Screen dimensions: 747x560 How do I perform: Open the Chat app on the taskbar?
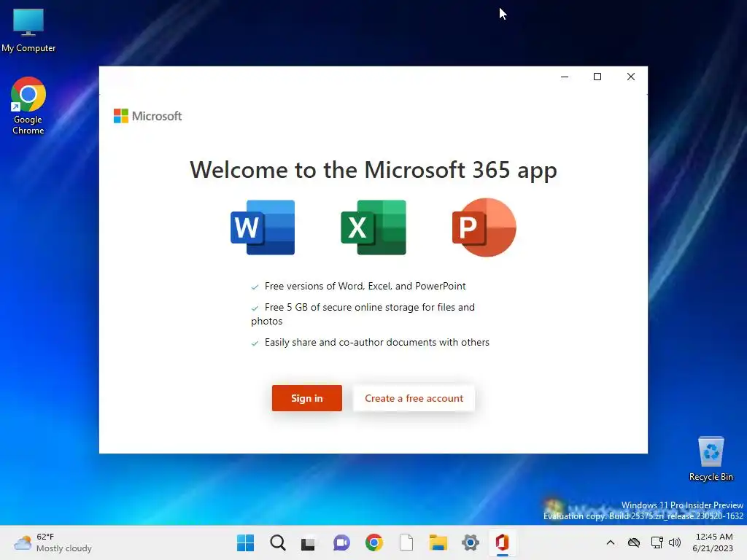pos(341,542)
